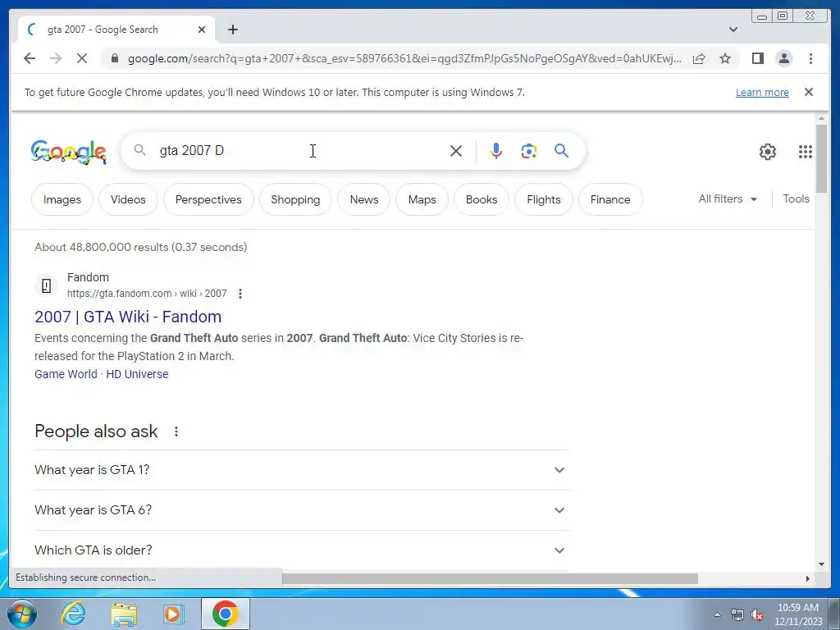Screen dimensions: 840x630
Task: Switch to Images results
Action: click(62, 199)
